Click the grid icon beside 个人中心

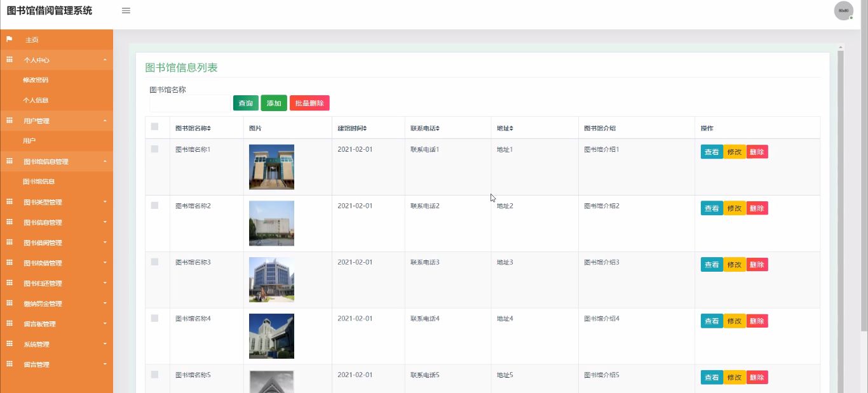point(10,60)
